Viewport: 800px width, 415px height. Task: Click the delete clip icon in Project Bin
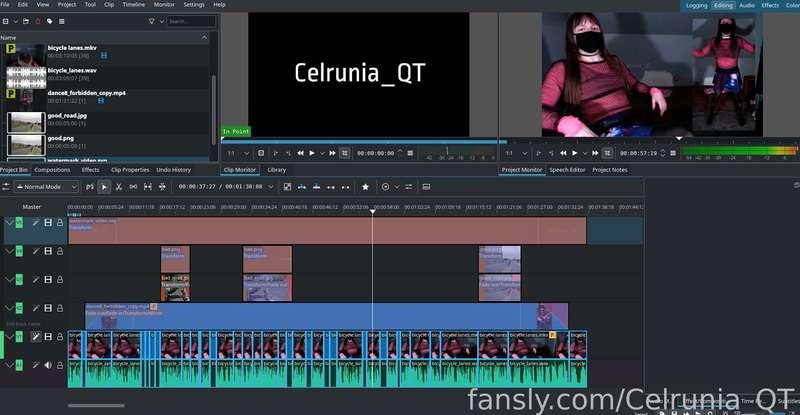click(37, 20)
